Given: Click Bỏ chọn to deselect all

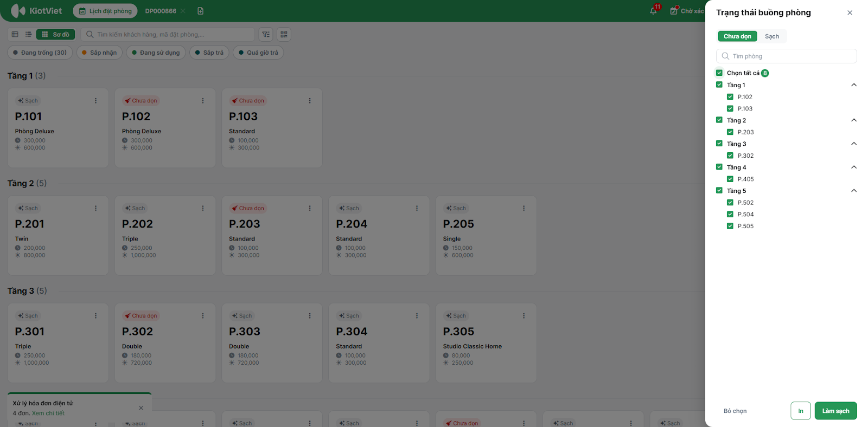Looking at the screenshot, I should pyautogui.click(x=735, y=411).
